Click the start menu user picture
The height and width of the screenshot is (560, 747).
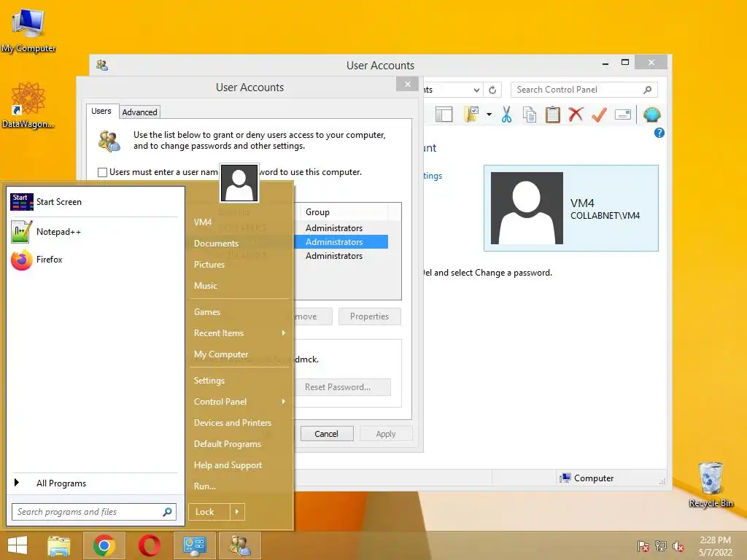point(239,183)
